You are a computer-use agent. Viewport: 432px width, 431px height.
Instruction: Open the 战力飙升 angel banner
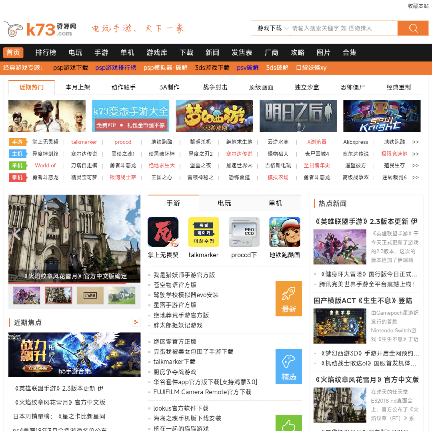click(74, 354)
